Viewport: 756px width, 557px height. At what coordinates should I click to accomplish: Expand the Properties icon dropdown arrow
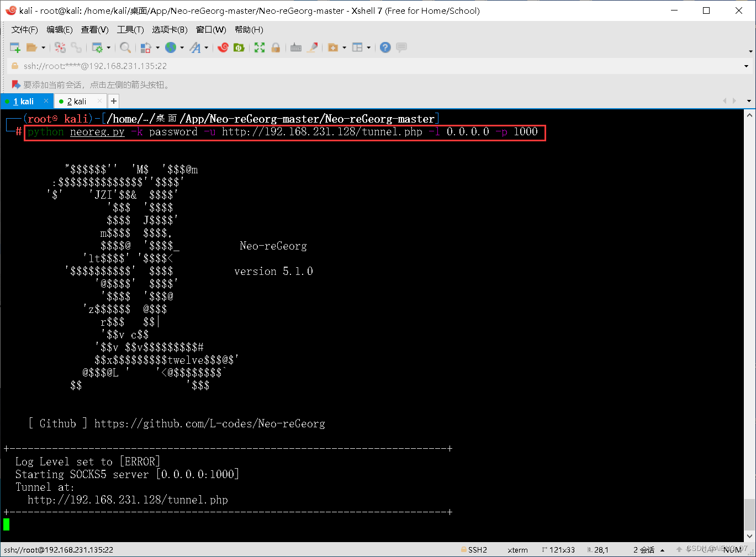click(x=108, y=47)
